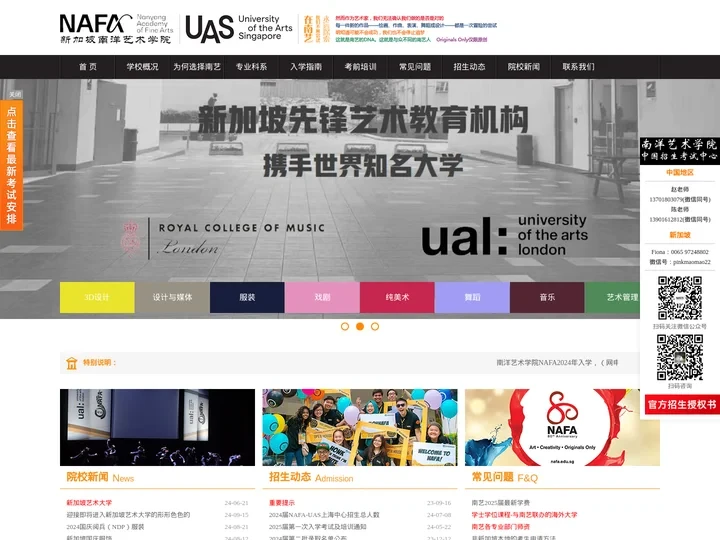This screenshot has width=720, height=540.
Task: Select the pink 戏剧 category tile
Action: click(322, 298)
